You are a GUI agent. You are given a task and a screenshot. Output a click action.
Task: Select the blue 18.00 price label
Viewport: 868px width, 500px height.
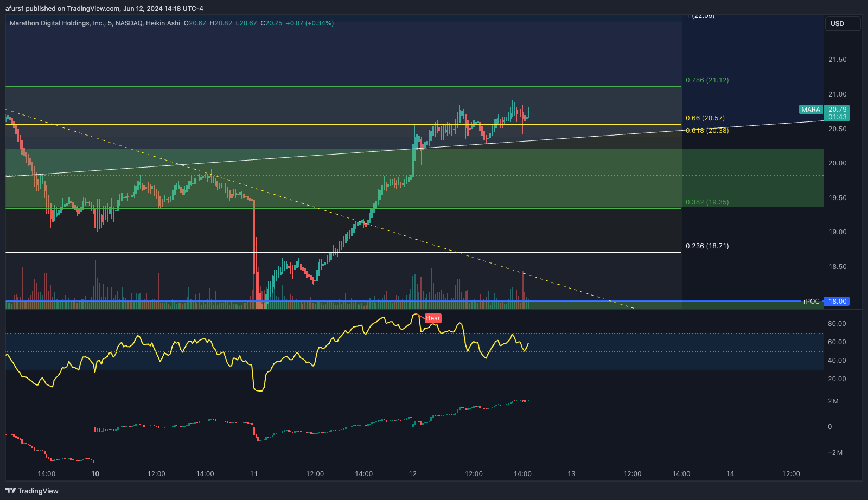(837, 302)
